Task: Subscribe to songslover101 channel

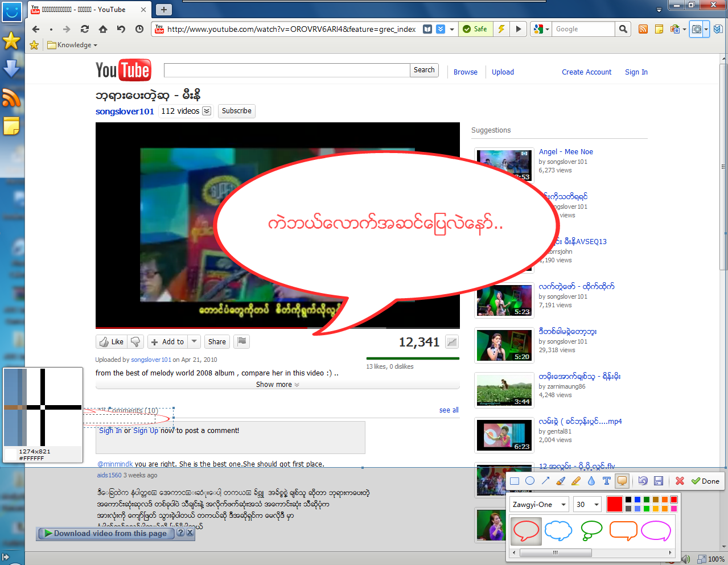Action: click(x=237, y=111)
